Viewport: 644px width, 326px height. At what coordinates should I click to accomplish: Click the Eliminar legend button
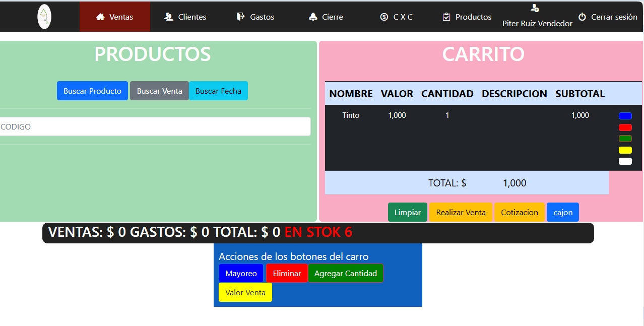click(287, 273)
